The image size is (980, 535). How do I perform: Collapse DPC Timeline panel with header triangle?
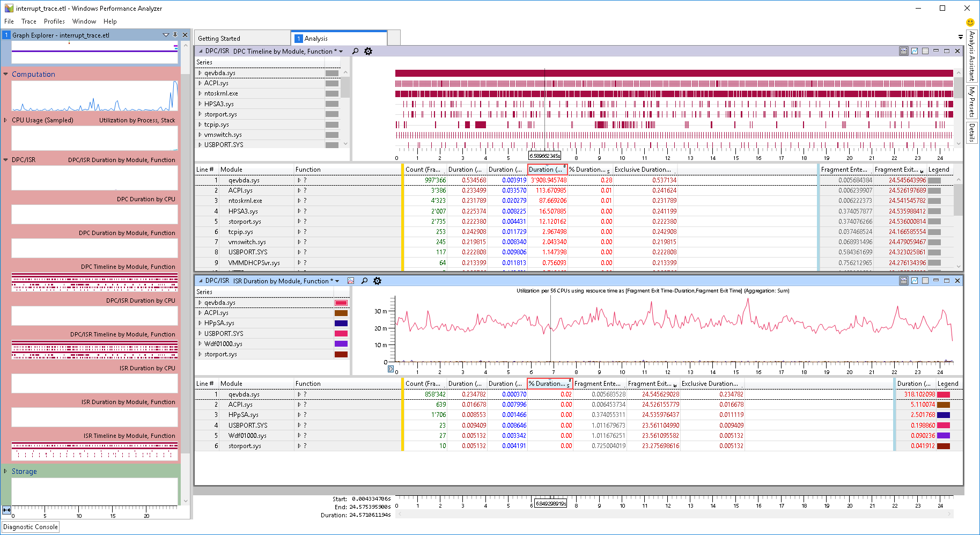201,51
